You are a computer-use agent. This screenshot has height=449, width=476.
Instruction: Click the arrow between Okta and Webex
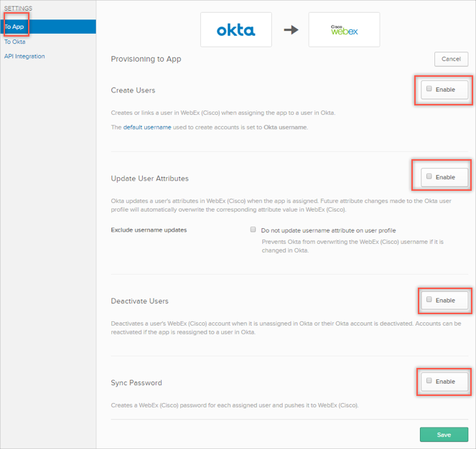click(x=291, y=30)
